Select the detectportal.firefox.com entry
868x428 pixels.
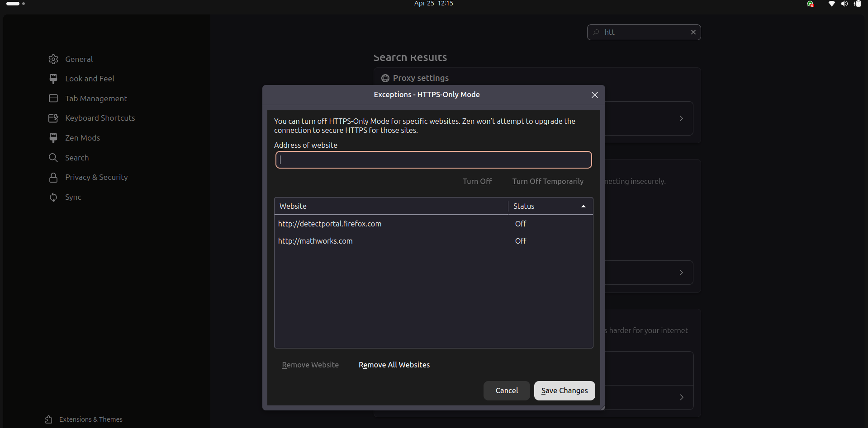tap(330, 224)
